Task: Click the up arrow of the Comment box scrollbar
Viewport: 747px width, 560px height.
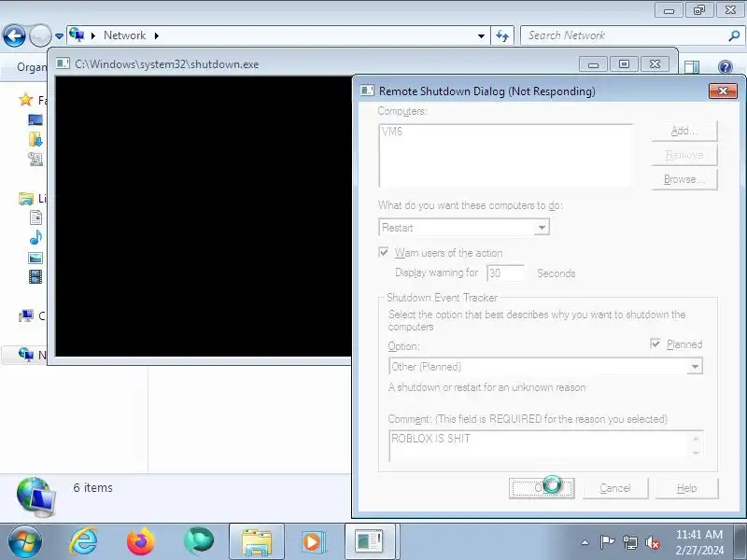Action: pyautogui.click(x=696, y=439)
